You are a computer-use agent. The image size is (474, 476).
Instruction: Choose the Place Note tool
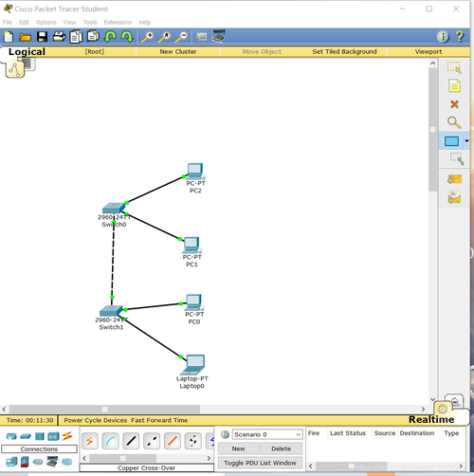454,86
